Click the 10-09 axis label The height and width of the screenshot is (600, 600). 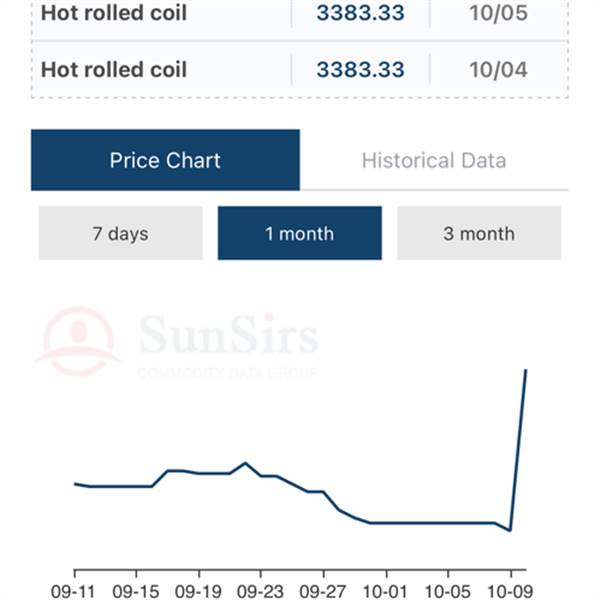[510, 590]
